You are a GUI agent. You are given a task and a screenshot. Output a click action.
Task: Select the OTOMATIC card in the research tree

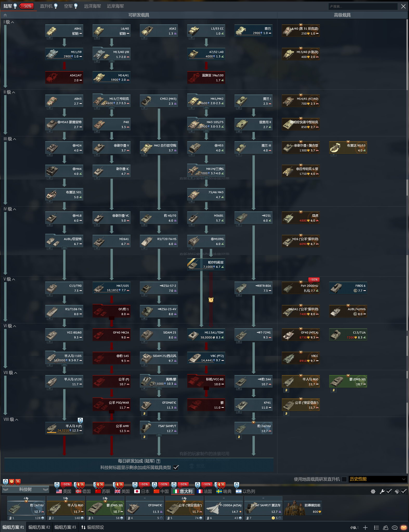point(159,405)
